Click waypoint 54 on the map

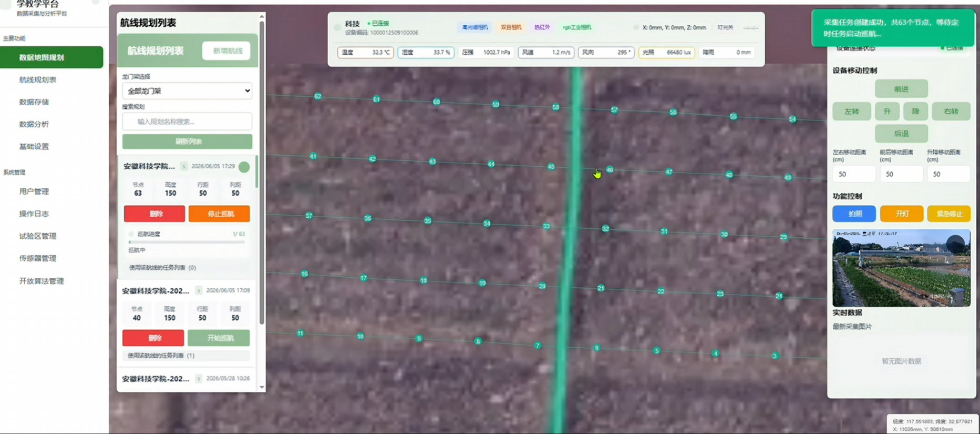[x=792, y=119]
